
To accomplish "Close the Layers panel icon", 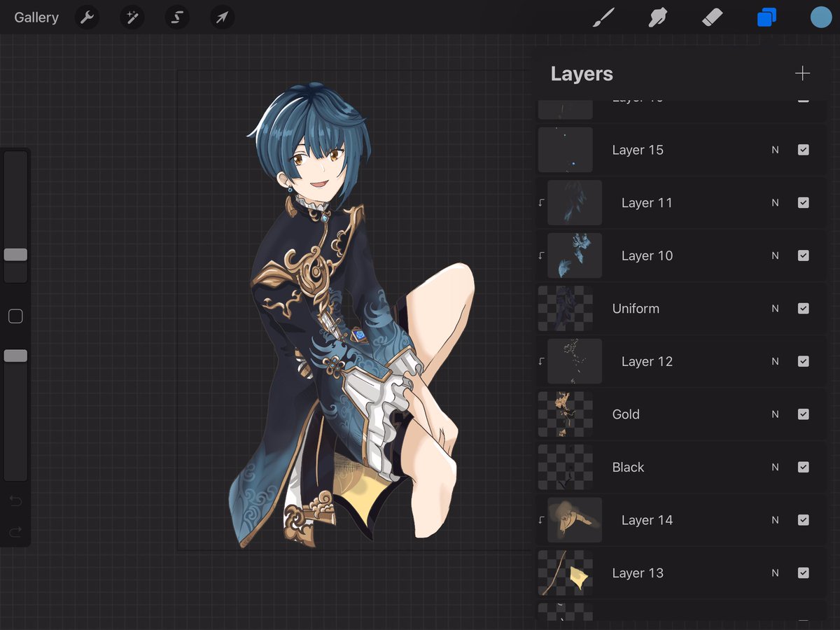I will click(766, 17).
